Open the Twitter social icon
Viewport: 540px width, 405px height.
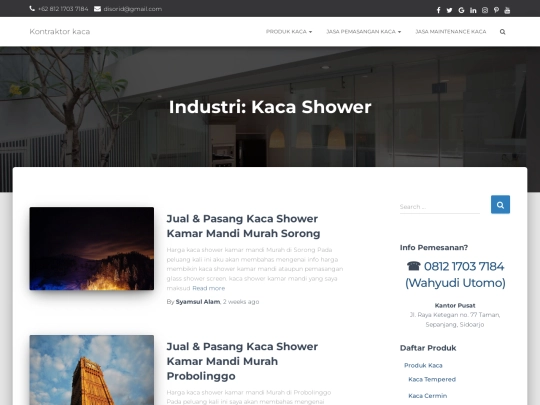[x=449, y=10]
